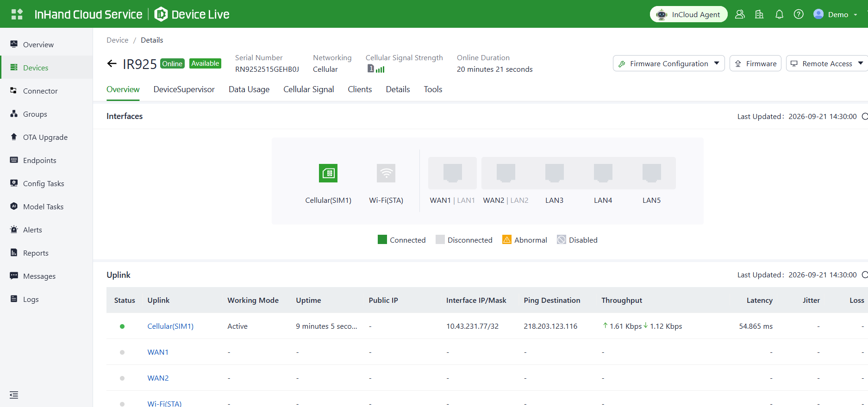Click the Device Live logo icon
Screen dimensions: 868x407
pyautogui.click(x=161, y=14)
